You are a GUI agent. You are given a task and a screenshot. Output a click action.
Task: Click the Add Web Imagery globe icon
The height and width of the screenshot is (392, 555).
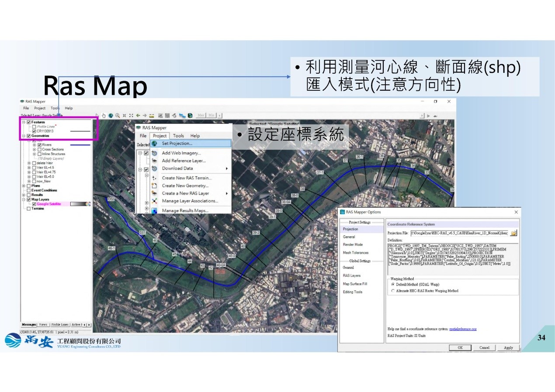tap(154, 153)
